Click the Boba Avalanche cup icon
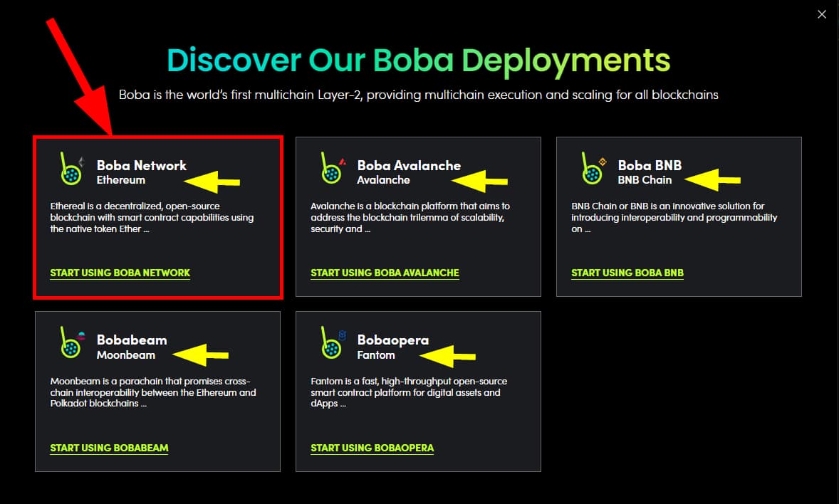The width and height of the screenshot is (839, 504). 330,174
